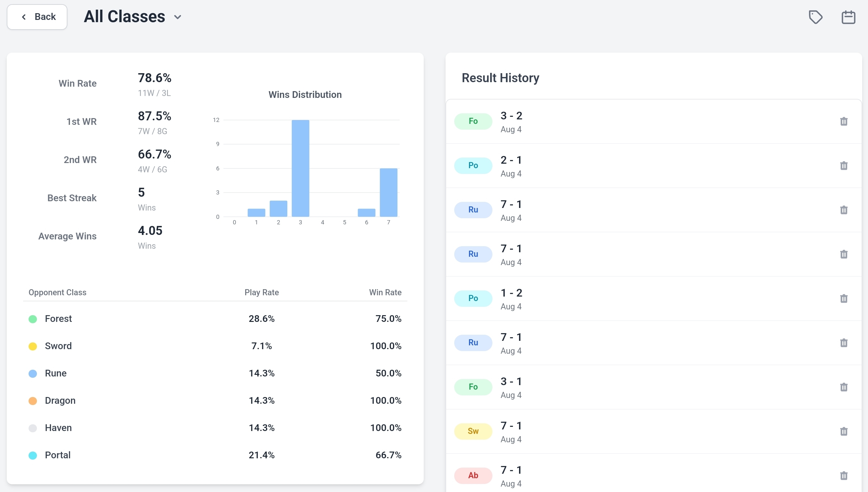This screenshot has height=492, width=868.
Task: Select the Dragon opponent class row
Action: pyautogui.click(x=215, y=401)
